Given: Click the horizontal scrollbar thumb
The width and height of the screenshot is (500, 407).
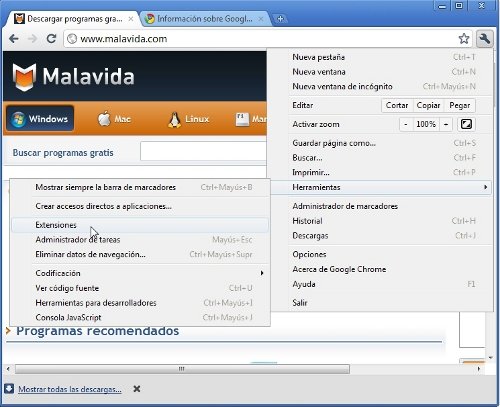Looking at the screenshot, I should pos(182,369).
